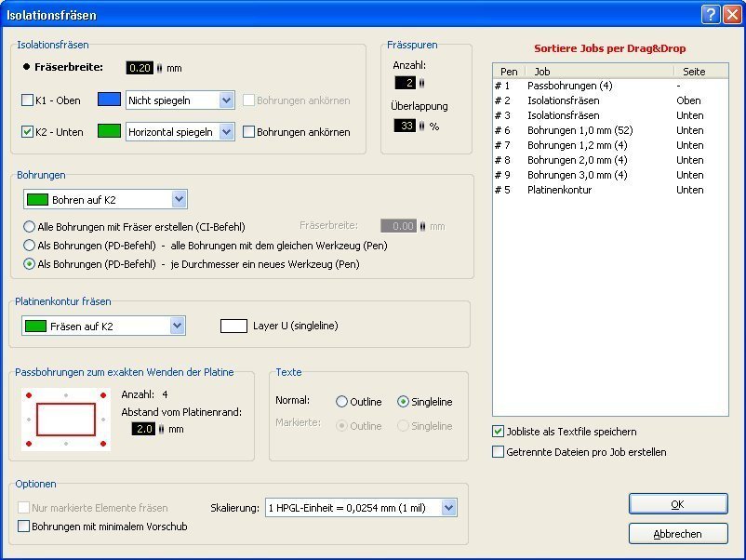The image size is (746, 560).
Task: Uncheck the K2 - Unten checkbox
Action: [x=27, y=132]
